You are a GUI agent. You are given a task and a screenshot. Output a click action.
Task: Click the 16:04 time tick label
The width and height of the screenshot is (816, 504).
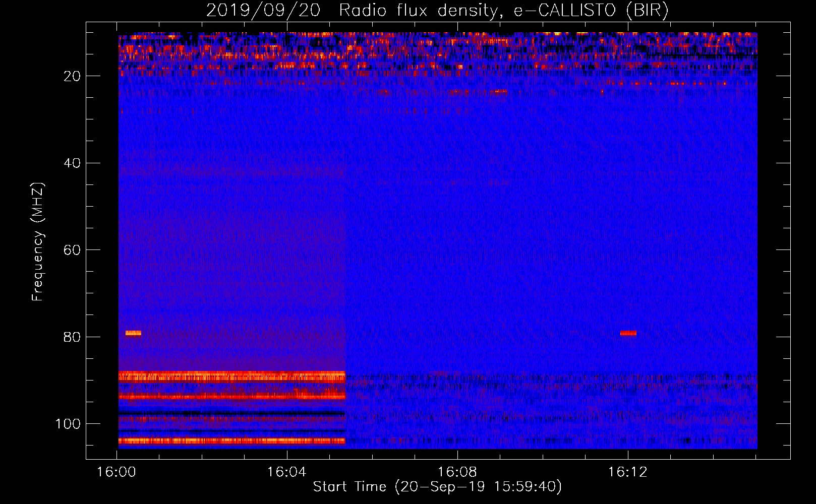[x=287, y=472]
